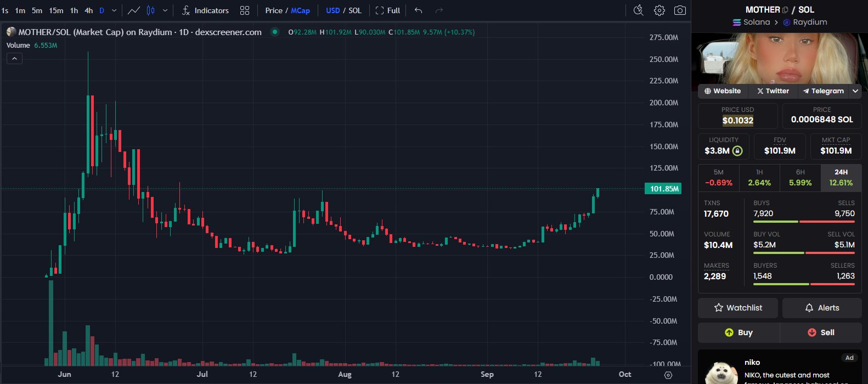Image resolution: width=868 pixels, height=384 pixels.
Task: Open the quick search lightning icon
Action: click(x=638, y=10)
